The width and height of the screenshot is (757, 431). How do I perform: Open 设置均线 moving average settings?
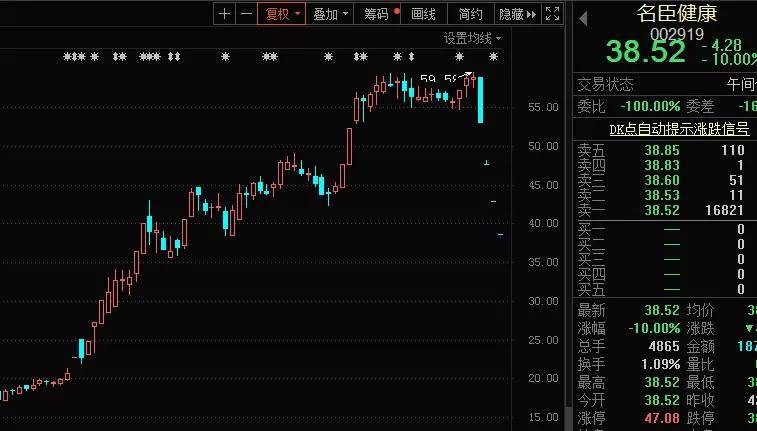point(472,38)
